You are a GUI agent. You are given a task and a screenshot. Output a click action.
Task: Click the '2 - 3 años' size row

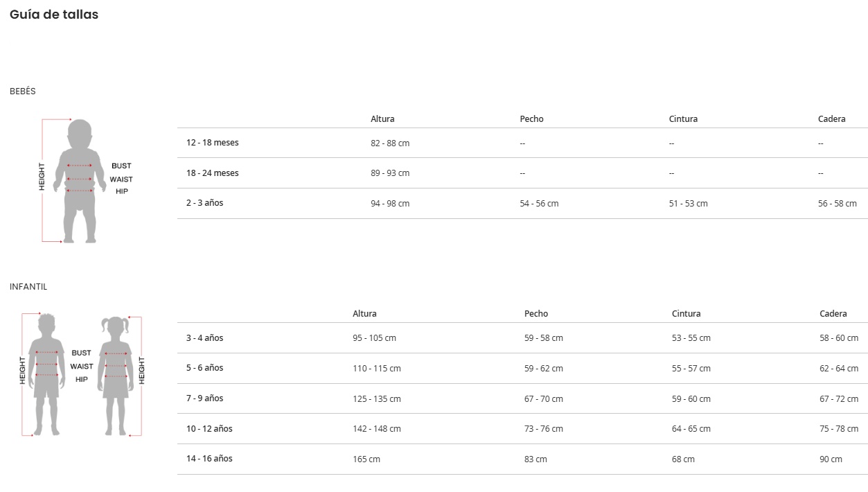click(204, 203)
